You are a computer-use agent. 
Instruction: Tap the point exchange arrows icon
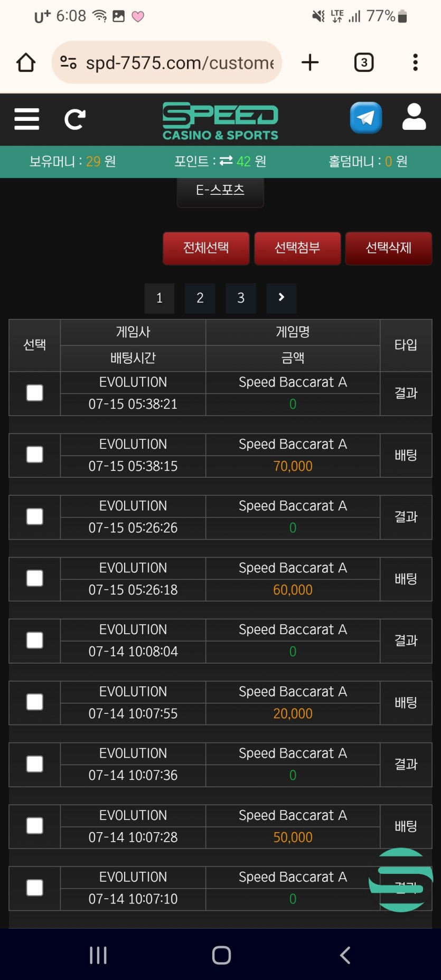click(226, 161)
